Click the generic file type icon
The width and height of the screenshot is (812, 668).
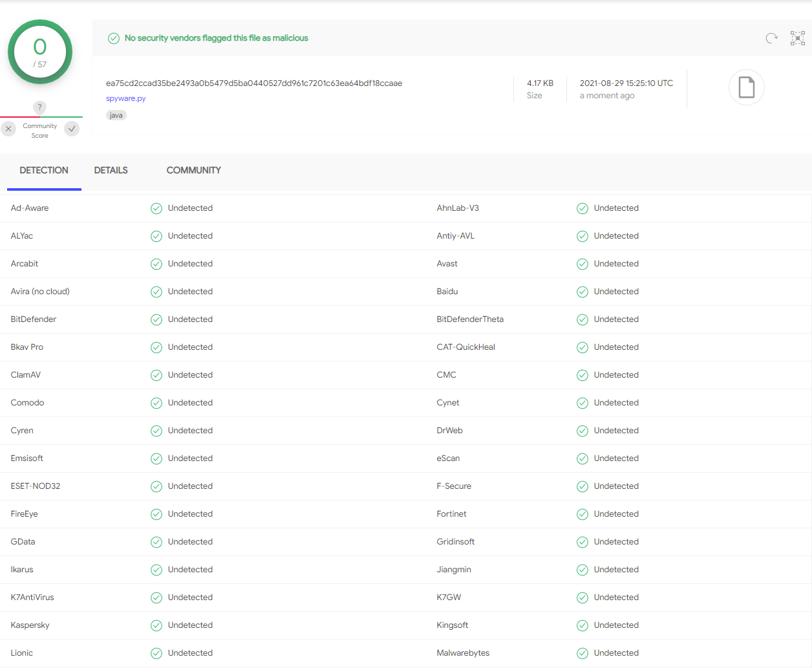(x=747, y=87)
